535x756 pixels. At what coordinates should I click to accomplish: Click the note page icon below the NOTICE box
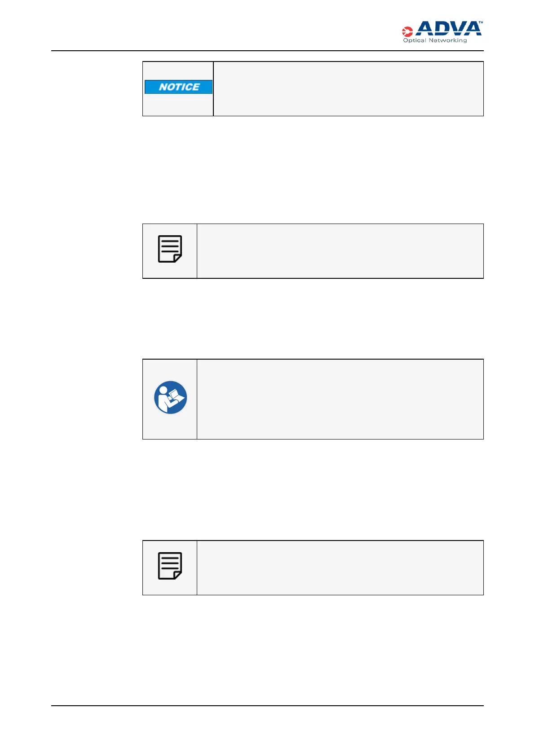click(170, 249)
